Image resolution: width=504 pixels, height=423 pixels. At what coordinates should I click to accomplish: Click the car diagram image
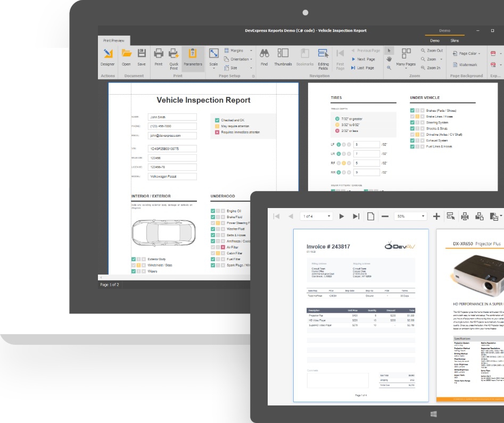pyautogui.click(x=163, y=233)
